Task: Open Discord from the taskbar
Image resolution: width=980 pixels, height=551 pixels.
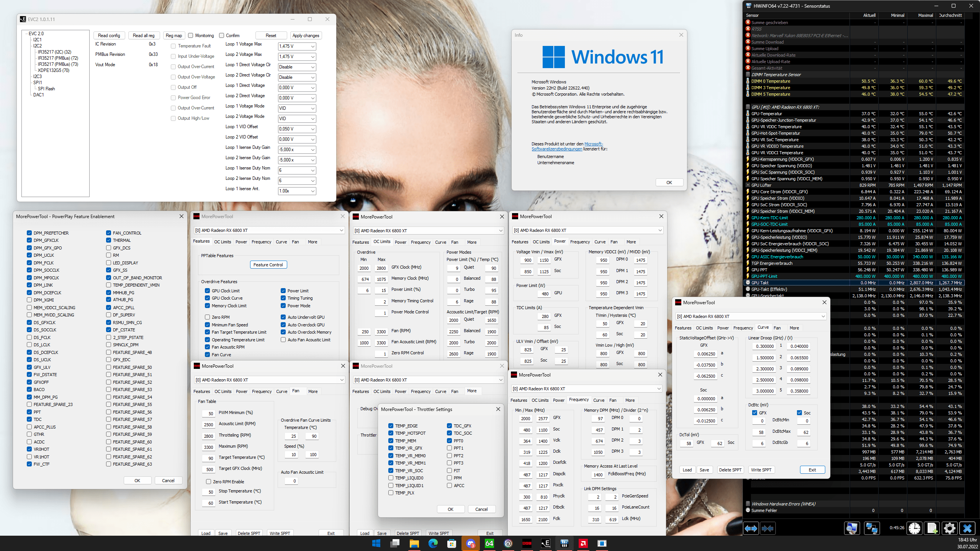Action: [x=470, y=543]
